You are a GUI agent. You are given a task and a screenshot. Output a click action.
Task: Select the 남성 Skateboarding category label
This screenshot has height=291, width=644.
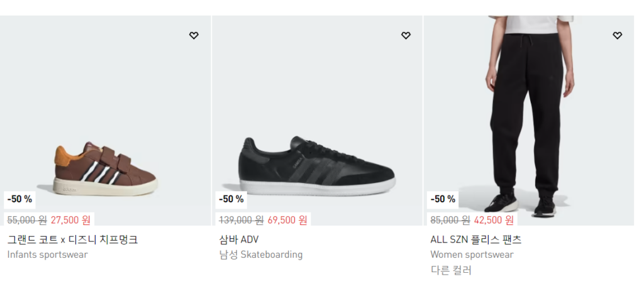pyautogui.click(x=261, y=255)
